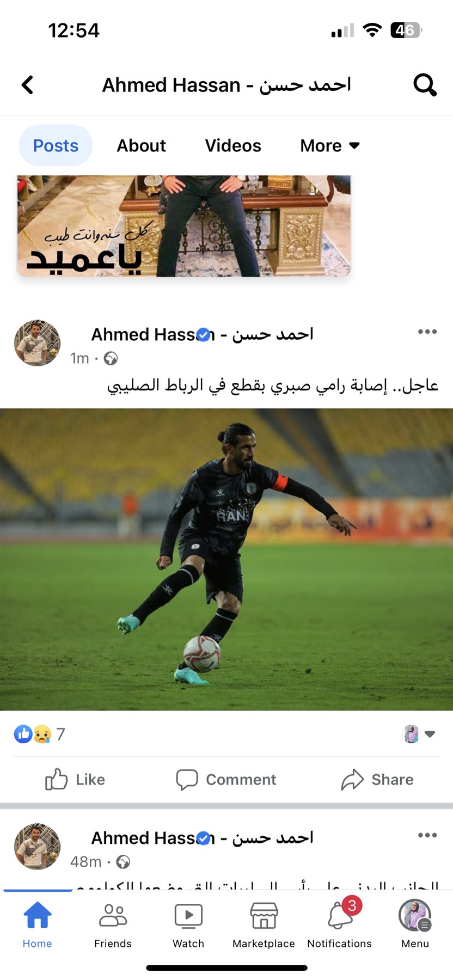
Task: Tap the back arrow icon
Action: point(27,85)
